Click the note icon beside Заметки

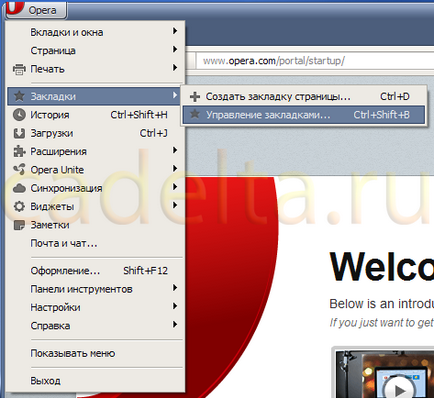pyautogui.click(x=19, y=225)
